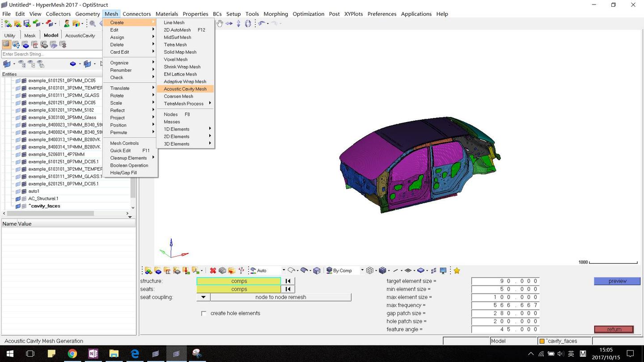Click the target element size field
This screenshot has width=644, height=362.
(505, 281)
